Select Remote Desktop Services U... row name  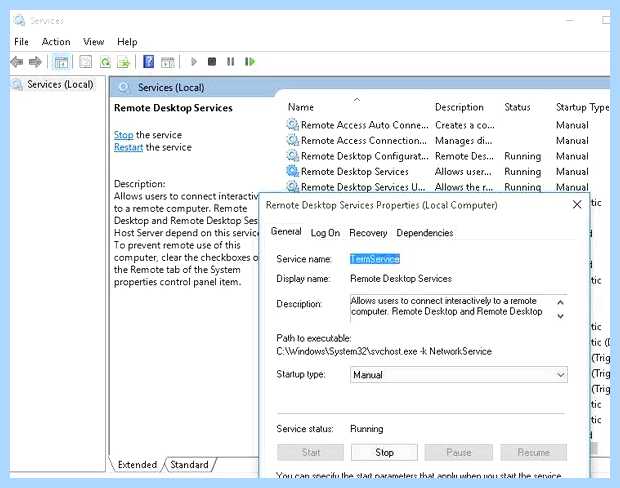(363, 187)
